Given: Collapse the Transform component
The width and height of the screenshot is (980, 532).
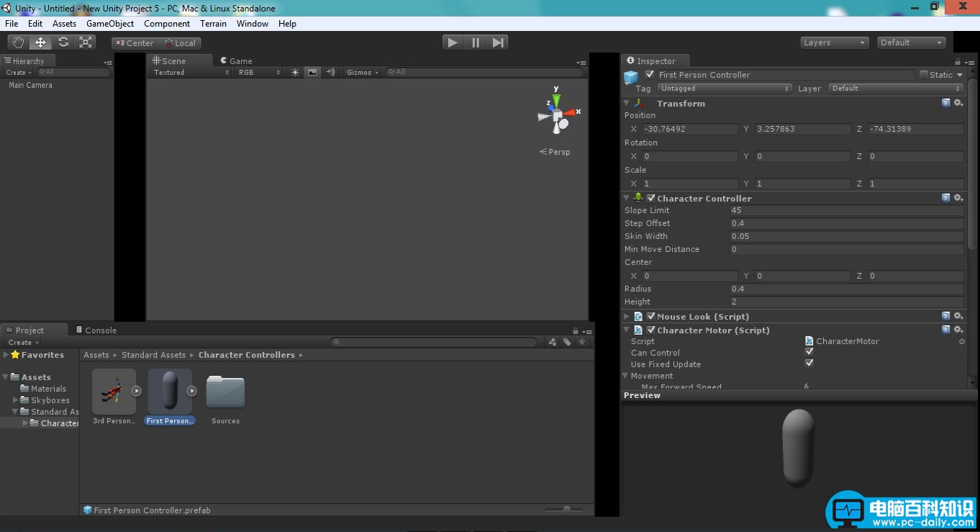Looking at the screenshot, I should 626,103.
